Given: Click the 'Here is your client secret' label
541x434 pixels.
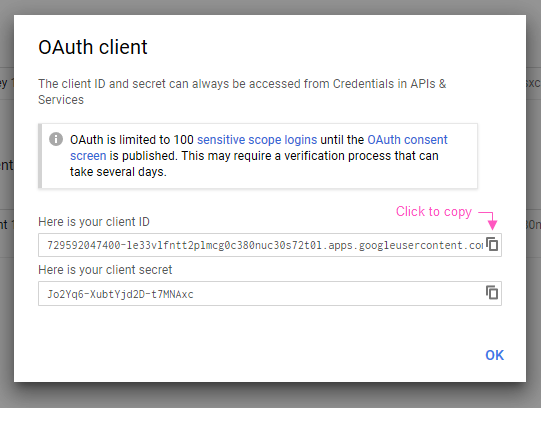Looking at the screenshot, I should point(105,270).
